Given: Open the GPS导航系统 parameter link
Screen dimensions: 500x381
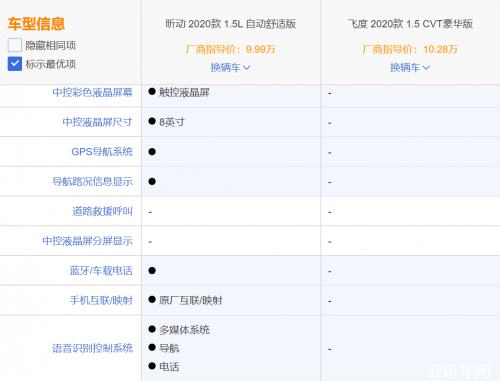Looking at the screenshot, I should point(102,152).
